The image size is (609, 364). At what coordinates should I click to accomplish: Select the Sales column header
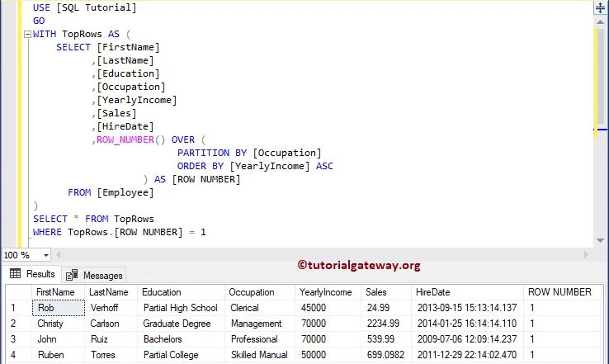click(x=386, y=292)
